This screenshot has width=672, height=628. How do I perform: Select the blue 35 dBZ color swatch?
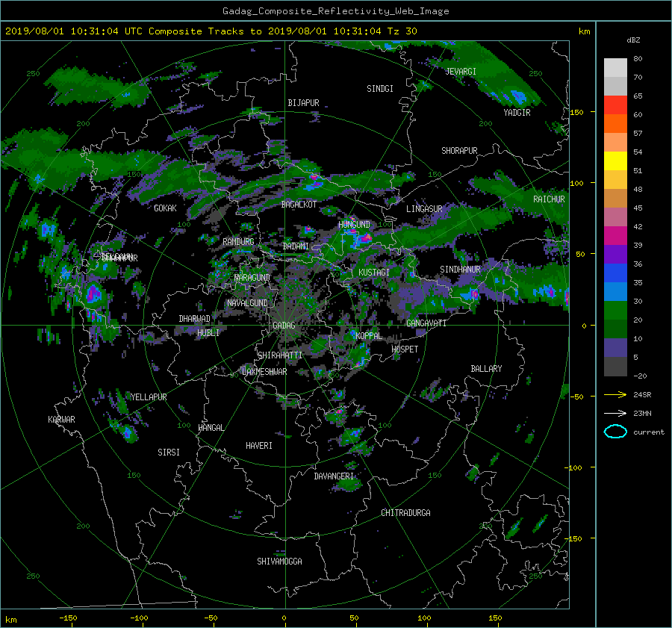pos(615,273)
